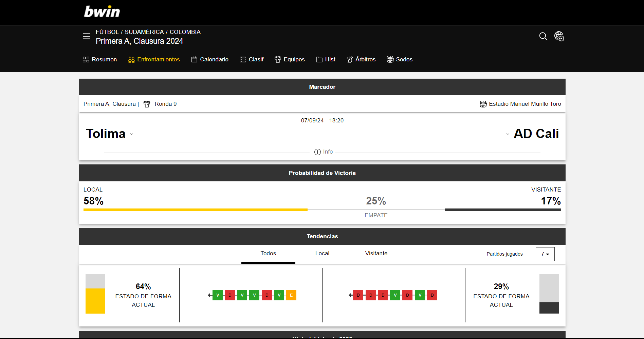
Task: Open the Hist tab
Action: tap(326, 60)
